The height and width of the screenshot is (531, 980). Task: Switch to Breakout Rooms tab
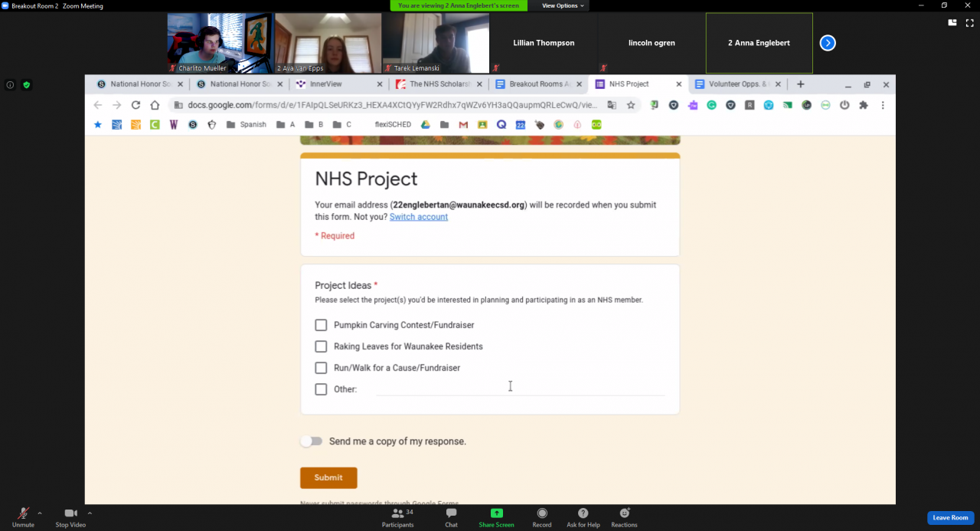click(x=540, y=84)
